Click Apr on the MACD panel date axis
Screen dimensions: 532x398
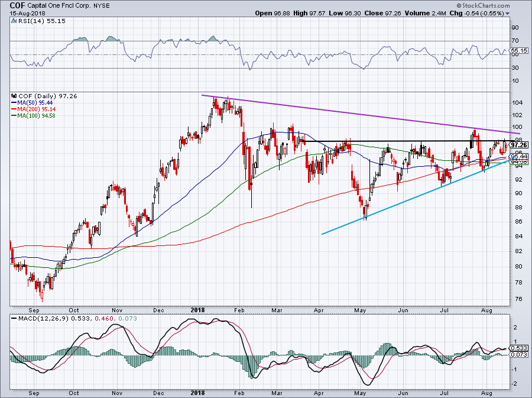[x=319, y=393]
